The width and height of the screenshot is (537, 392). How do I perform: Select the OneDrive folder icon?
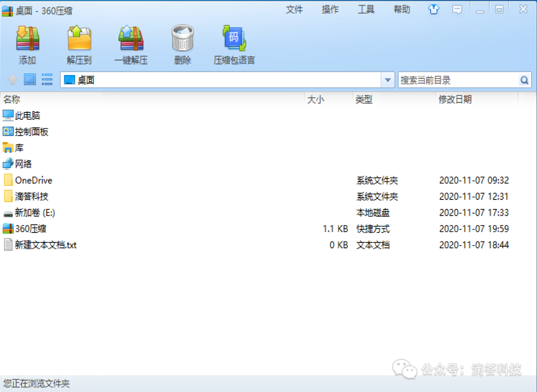tap(8, 180)
